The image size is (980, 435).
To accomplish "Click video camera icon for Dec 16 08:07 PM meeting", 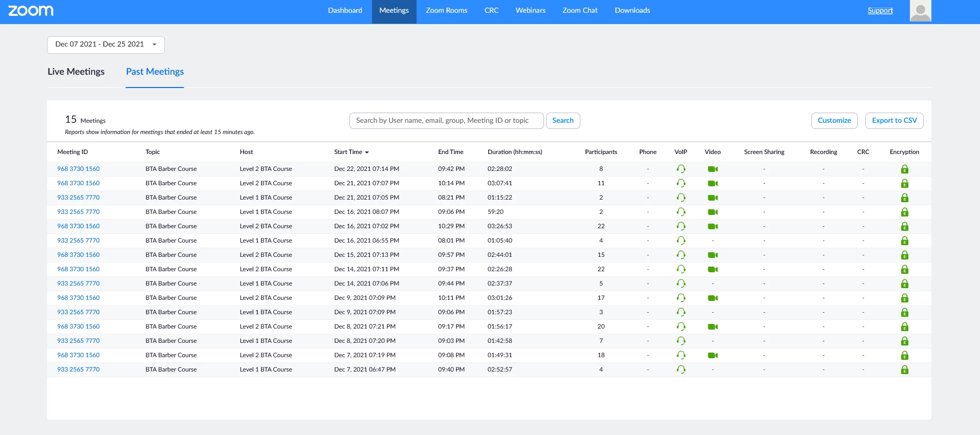I will pos(713,212).
